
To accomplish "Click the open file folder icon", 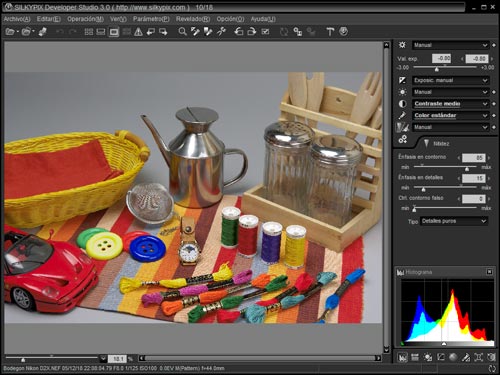I will [x=10, y=32].
